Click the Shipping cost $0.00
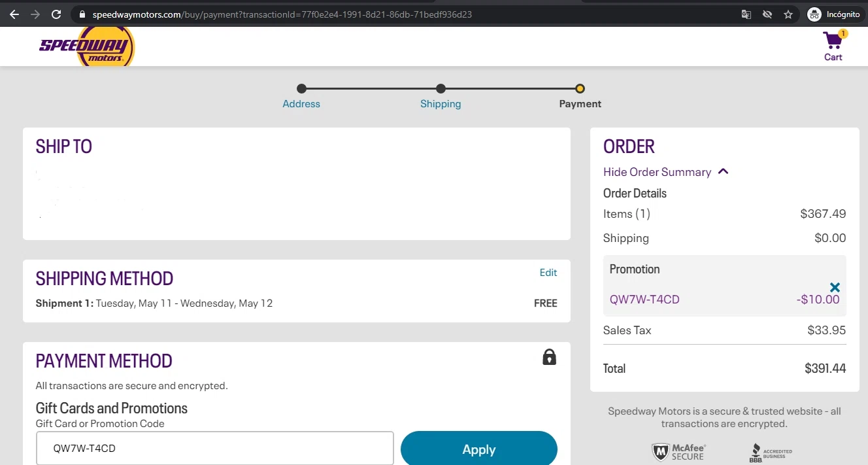Image resolution: width=868 pixels, height=465 pixels. [x=830, y=238]
